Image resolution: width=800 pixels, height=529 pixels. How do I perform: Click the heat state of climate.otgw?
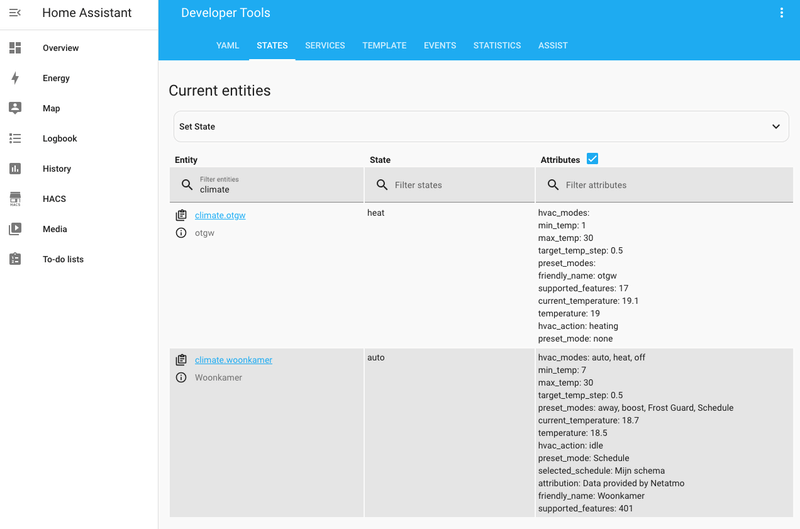376,213
